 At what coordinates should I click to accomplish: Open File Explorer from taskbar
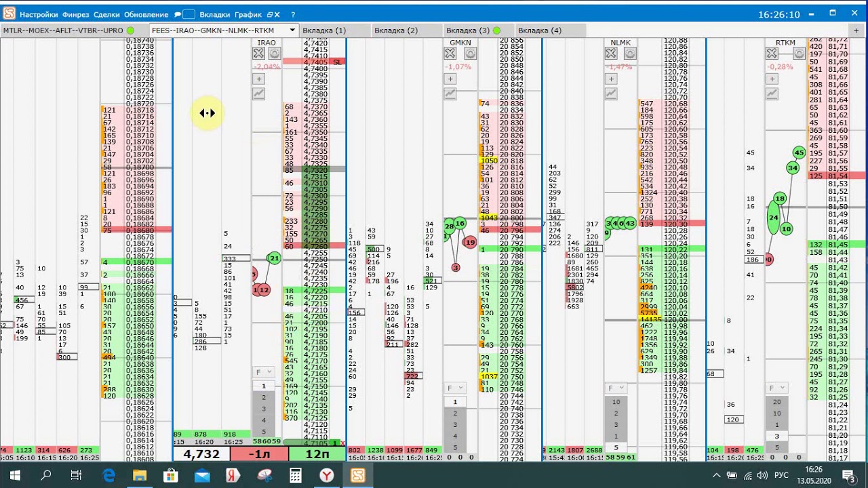(x=140, y=475)
